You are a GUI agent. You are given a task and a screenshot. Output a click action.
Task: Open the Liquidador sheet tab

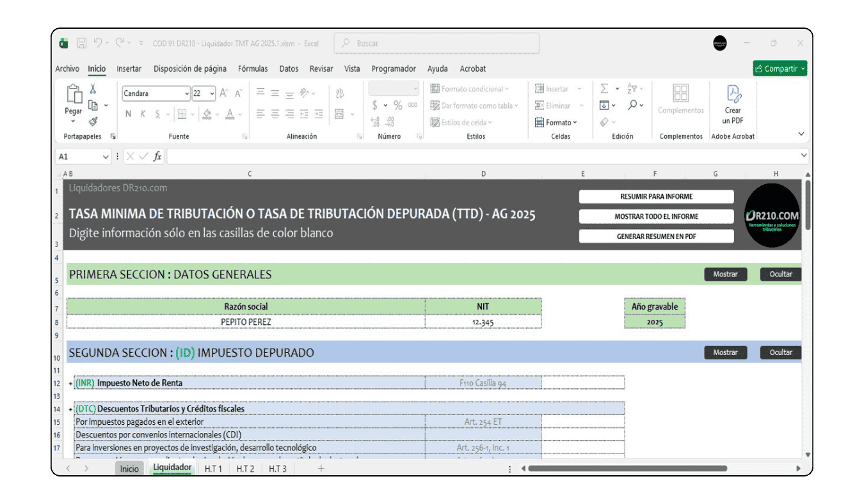click(x=172, y=468)
